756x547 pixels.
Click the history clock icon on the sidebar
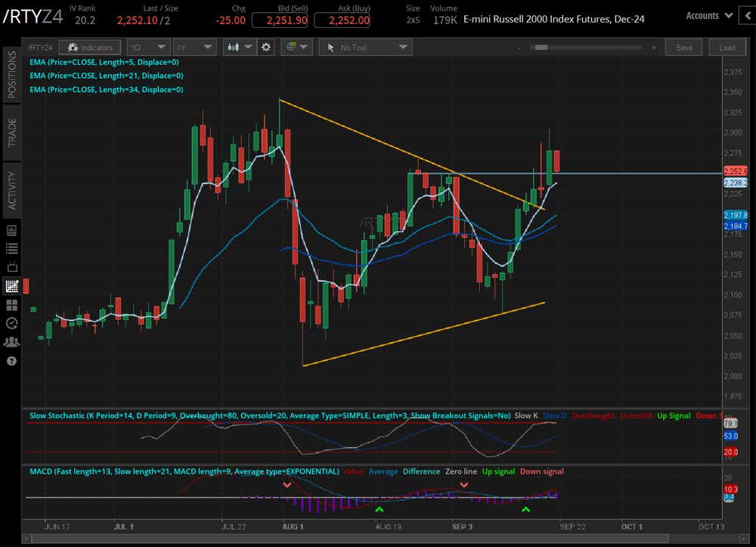(11, 323)
